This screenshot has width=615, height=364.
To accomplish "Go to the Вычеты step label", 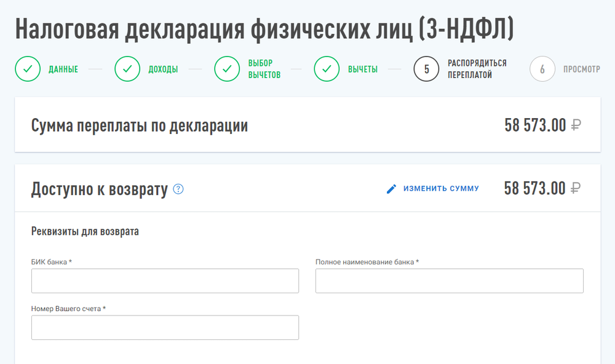I will pos(363,69).
